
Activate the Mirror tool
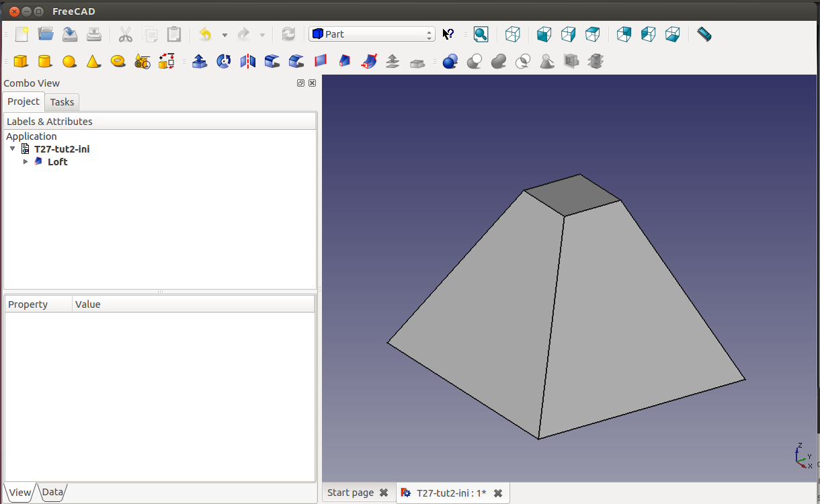[x=248, y=61]
